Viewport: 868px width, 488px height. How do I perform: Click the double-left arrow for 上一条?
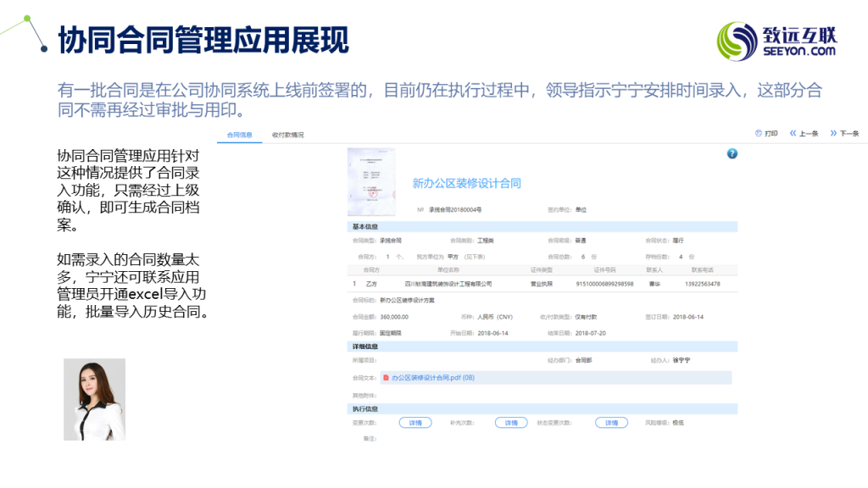793,133
